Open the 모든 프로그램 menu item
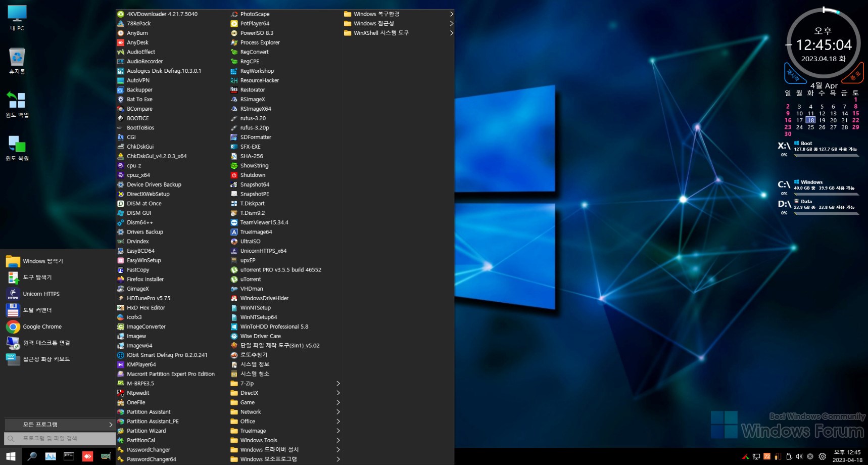Image resolution: width=868 pixels, height=465 pixels. (x=60, y=425)
